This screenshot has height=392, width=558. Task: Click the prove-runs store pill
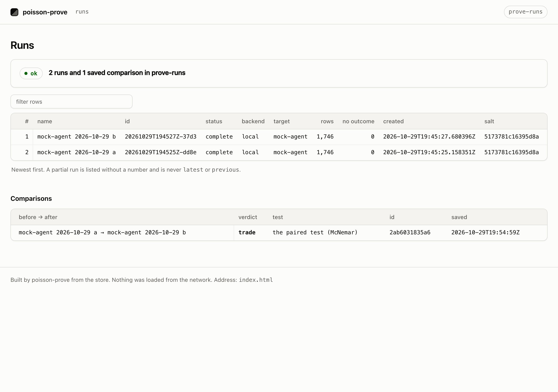[526, 12]
